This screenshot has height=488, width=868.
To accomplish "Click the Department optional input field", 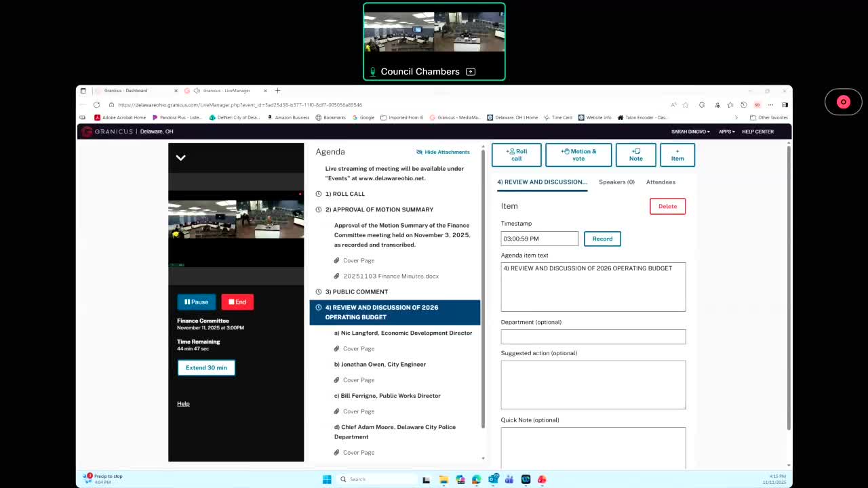I will [x=593, y=337].
